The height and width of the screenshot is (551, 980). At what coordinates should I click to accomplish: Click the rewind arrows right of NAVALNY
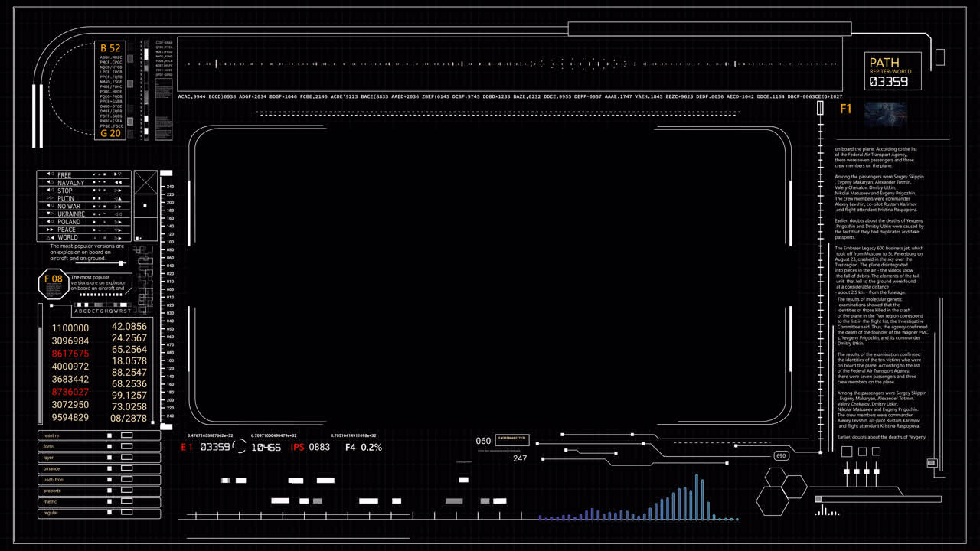tap(118, 183)
